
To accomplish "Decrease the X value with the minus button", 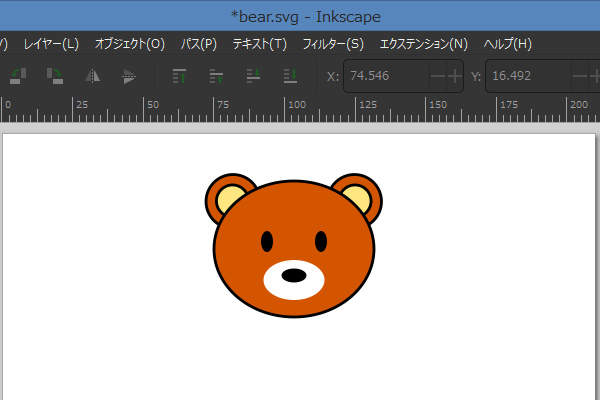I will pyautogui.click(x=438, y=76).
